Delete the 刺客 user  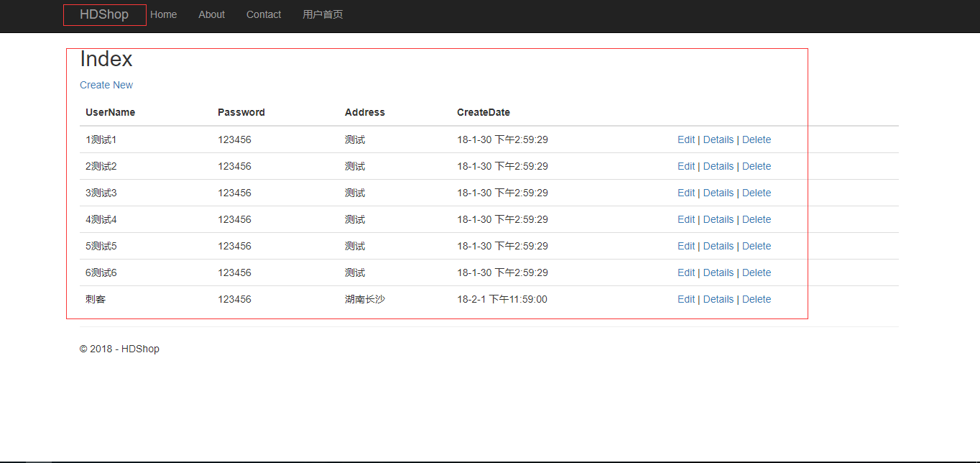(x=757, y=299)
